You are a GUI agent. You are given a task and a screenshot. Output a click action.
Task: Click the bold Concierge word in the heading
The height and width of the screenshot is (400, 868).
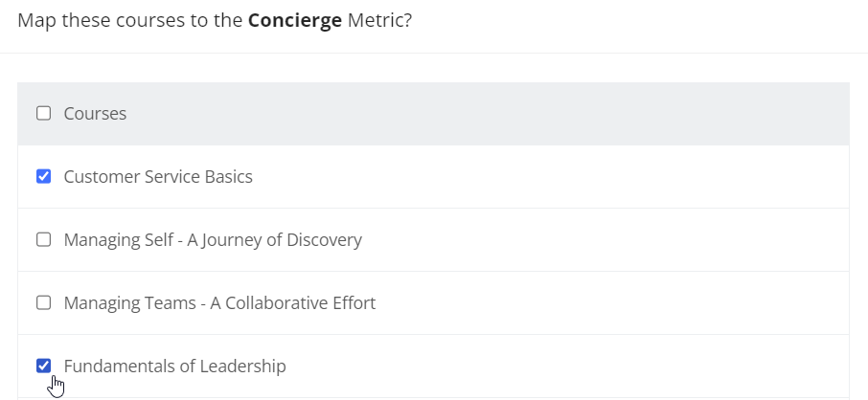click(295, 20)
